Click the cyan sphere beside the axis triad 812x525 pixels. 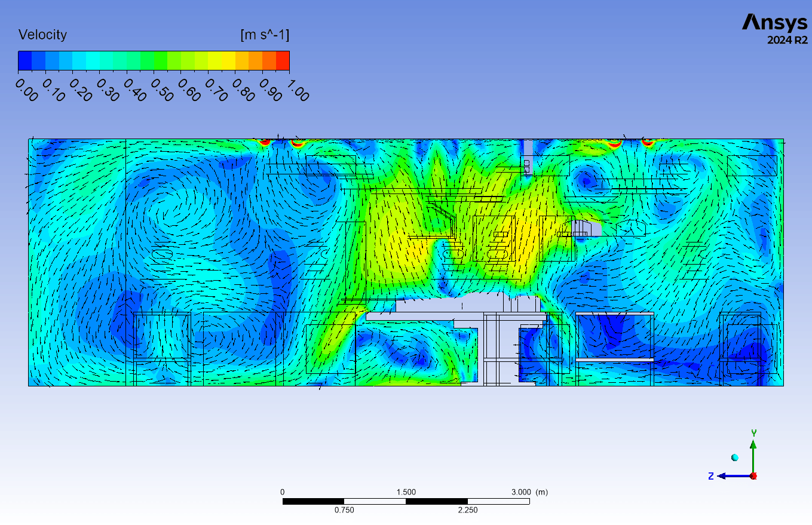click(x=735, y=458)
